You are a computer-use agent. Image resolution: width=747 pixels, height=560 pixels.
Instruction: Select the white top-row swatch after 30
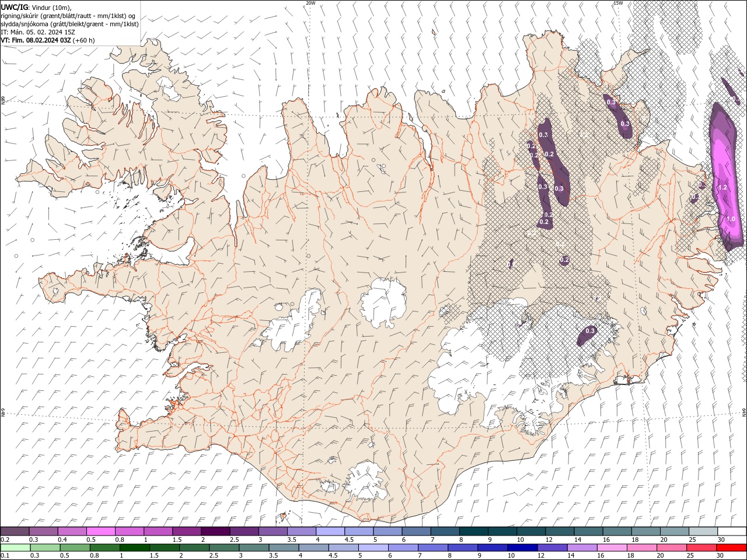732,531
